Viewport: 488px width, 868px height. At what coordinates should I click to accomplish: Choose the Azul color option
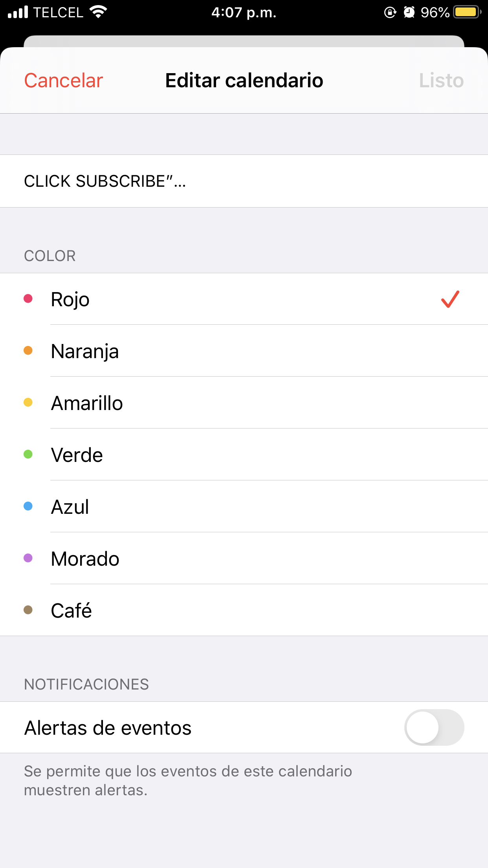point(244,507)
